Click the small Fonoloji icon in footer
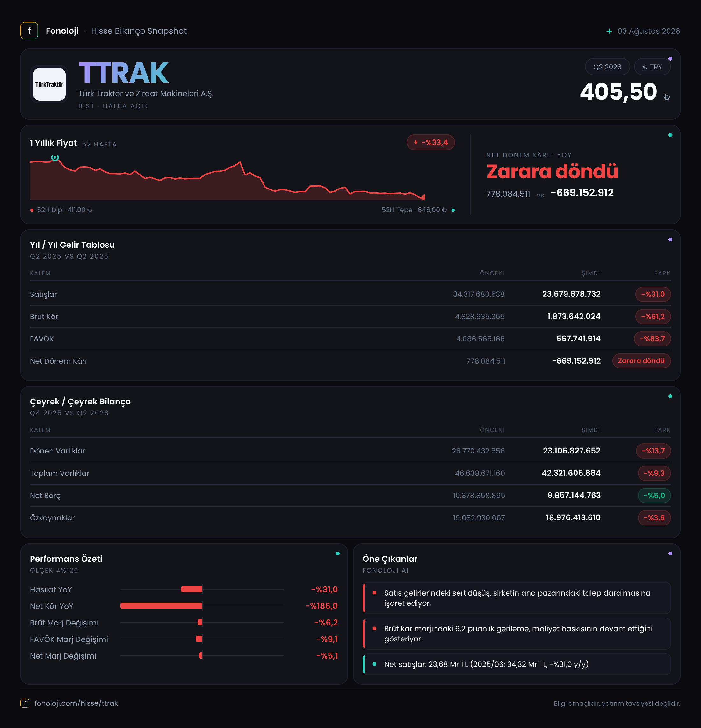701x728 pixels. pyautogui.click(x=25, y=703)
